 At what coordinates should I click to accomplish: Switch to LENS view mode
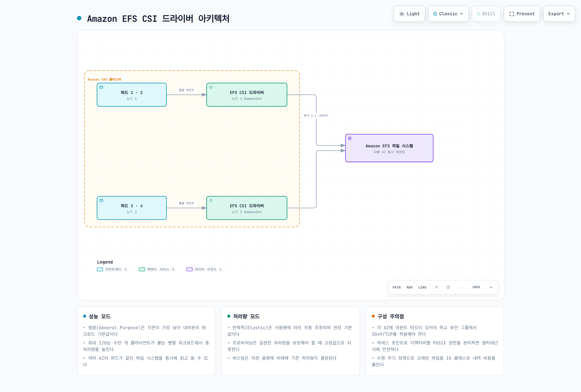422,287
